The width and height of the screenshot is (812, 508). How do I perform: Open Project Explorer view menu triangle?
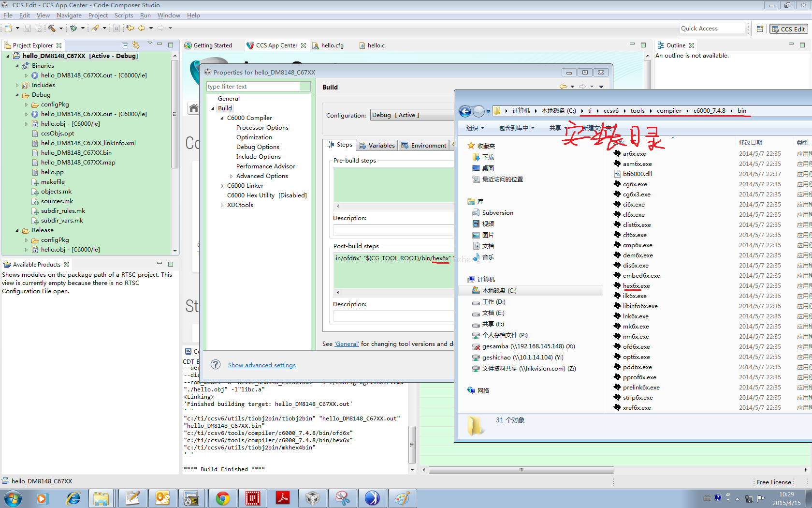pyautogui.click(x=150, y=44)
